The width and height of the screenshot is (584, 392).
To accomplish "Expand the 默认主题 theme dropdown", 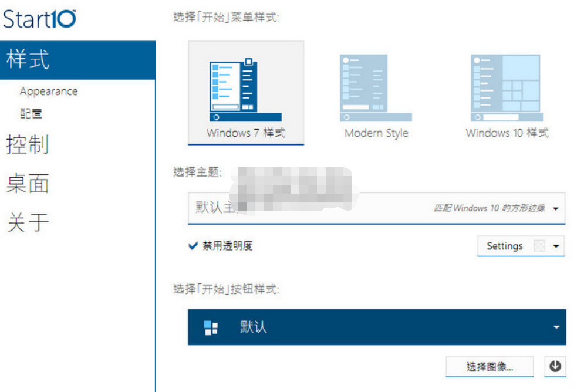I will tap(377, 208).
